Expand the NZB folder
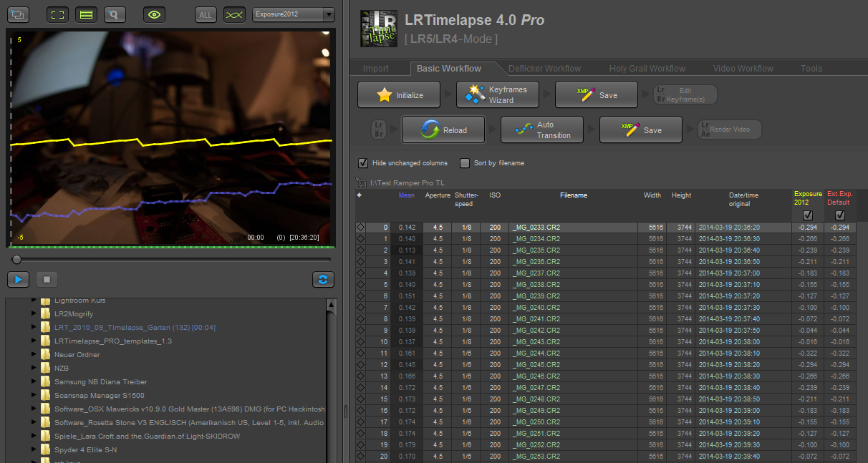The image size is (868, 463). pos(33,368)
